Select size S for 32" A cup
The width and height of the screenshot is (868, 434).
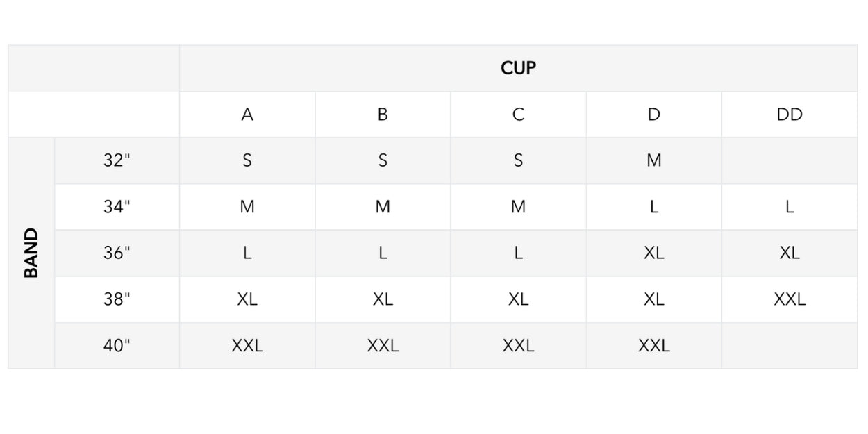pyautogui.click(x=247, y=160)
